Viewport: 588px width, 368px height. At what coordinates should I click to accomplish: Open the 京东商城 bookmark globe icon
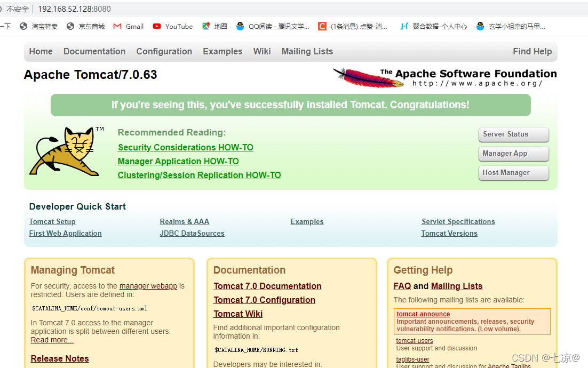70,26
